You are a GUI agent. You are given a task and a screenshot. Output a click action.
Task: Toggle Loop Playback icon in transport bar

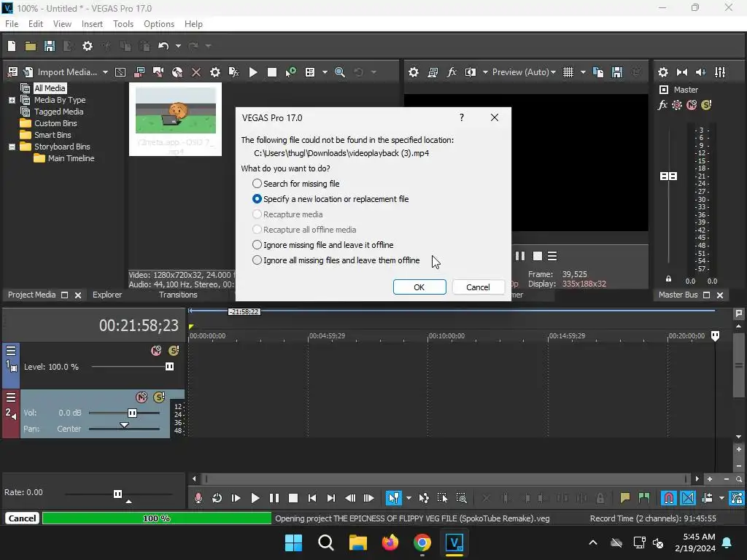click(217, 498)
